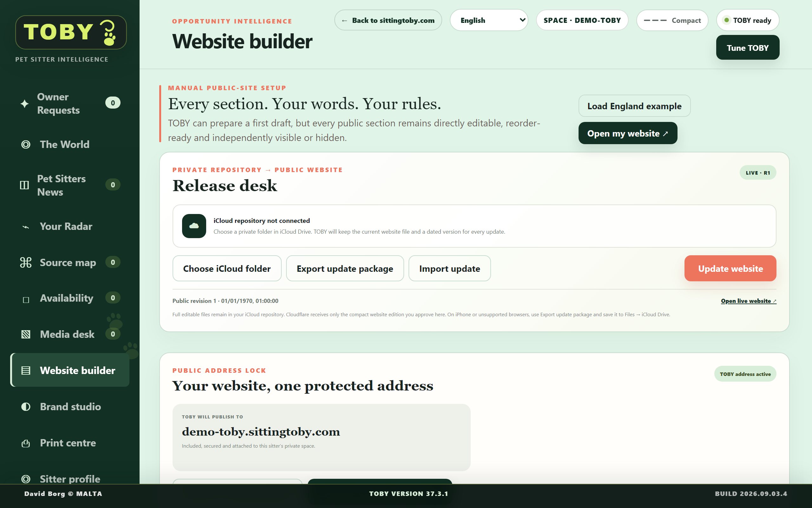This screenshot has width=812, height=508.
Task: Click Open my website button
Action: [x=628, y=133]
